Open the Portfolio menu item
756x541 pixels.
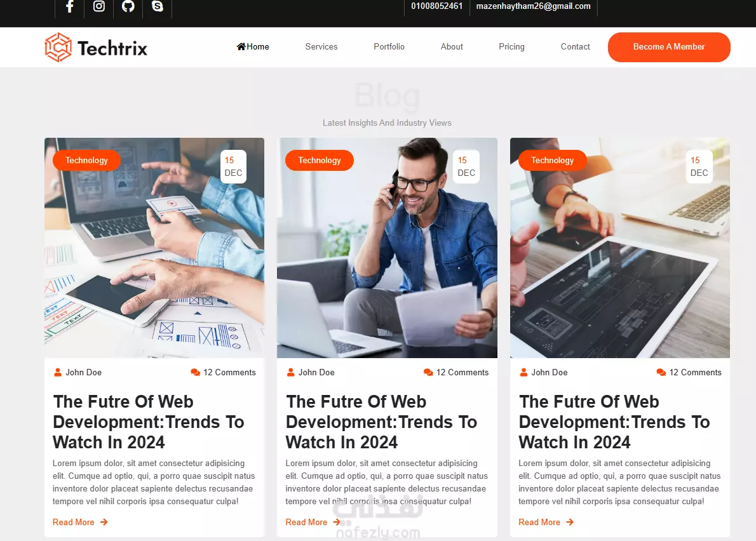pyautogui.click(x=389, y=47)
